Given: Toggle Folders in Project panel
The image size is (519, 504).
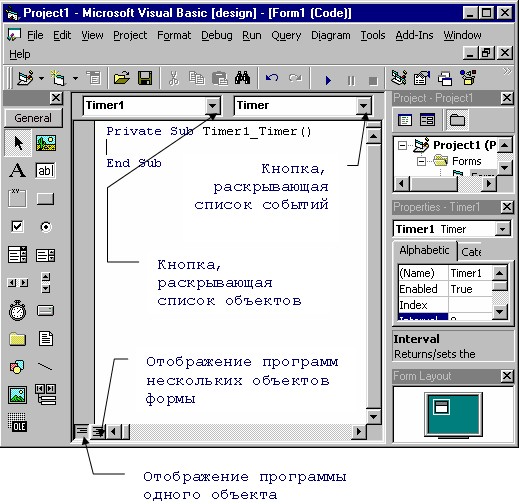Looking at the screenshot, I should coord(457,120).
